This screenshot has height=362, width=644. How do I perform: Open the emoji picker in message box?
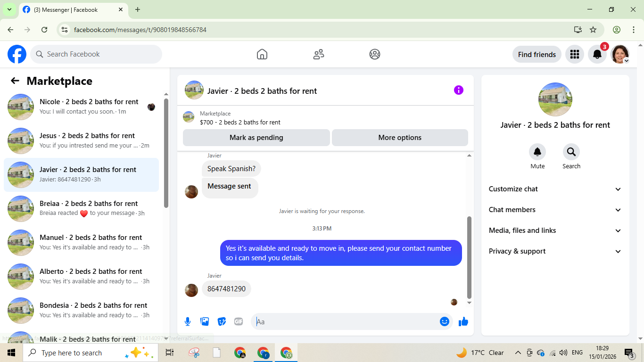click(445, 321)
